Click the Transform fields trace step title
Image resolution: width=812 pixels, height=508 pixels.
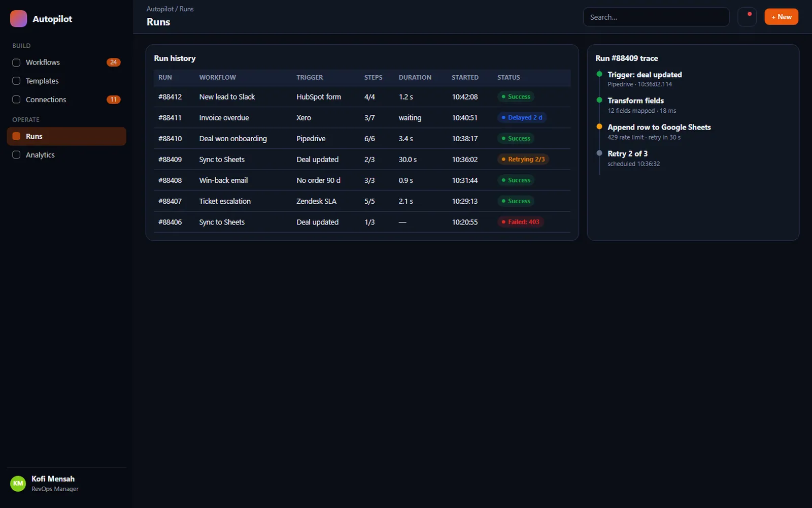(635, 101)
